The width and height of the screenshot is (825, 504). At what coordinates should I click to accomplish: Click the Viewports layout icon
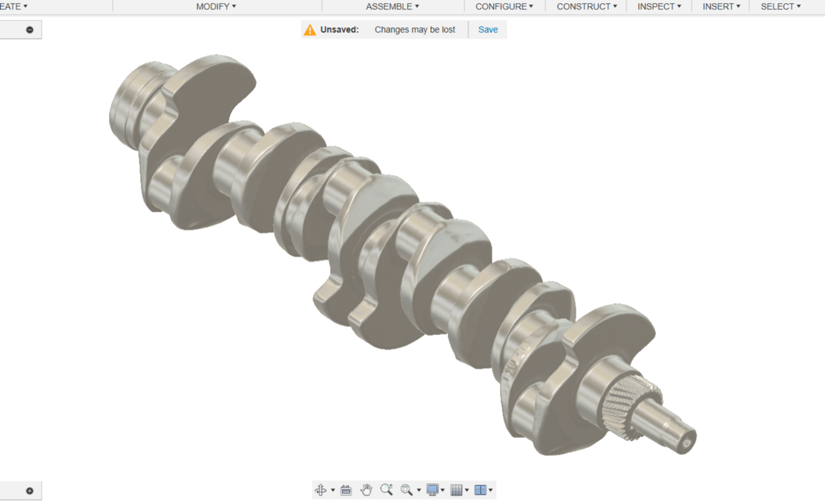(x=480, y=490)
